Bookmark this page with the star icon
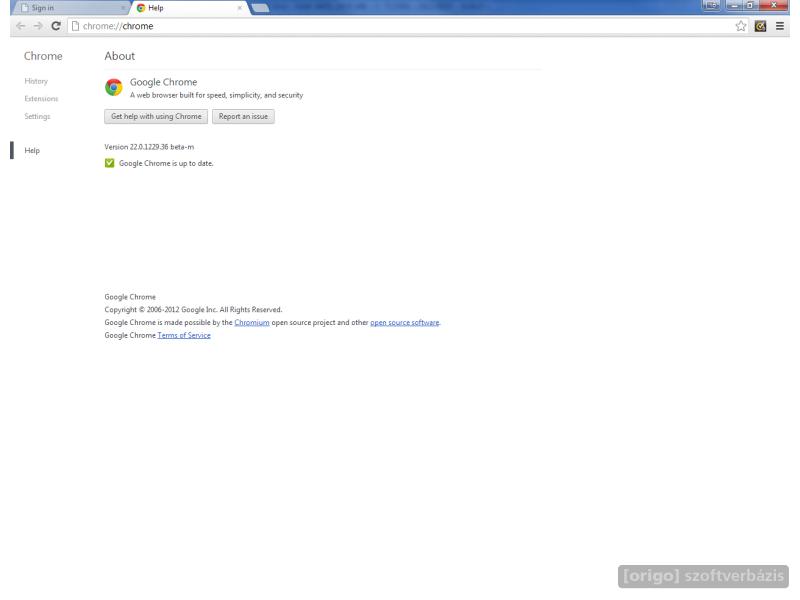The height and width of the screenshot is (600, 800). pyautogui.click(x=741, y=26)
